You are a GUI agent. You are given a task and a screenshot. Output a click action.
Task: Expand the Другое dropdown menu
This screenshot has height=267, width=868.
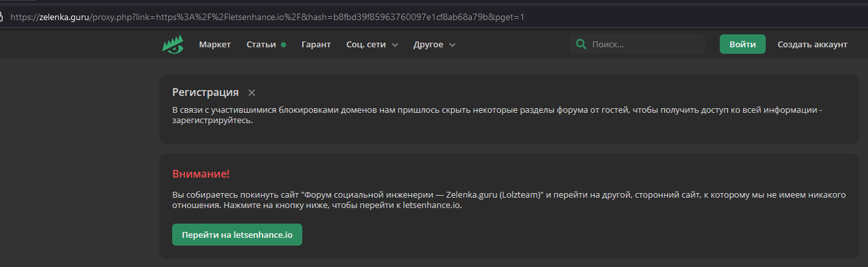(x=428, y=44)
